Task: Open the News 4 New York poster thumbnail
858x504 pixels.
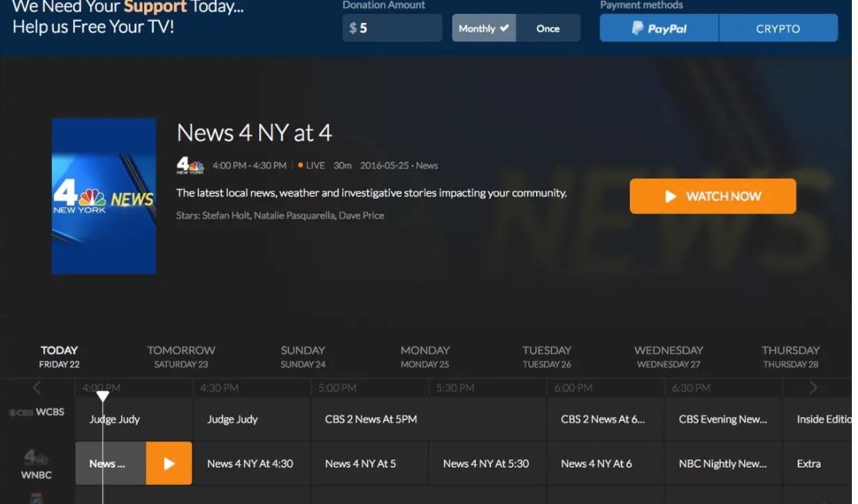Action: [x=104, y=196]
